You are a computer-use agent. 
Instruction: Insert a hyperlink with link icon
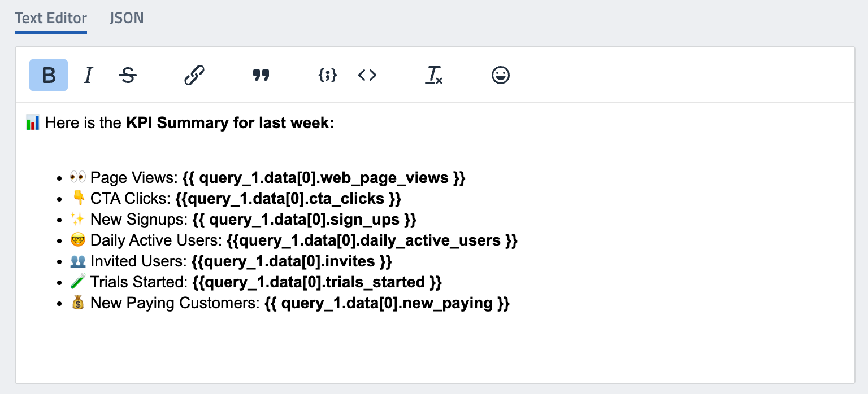194,75
